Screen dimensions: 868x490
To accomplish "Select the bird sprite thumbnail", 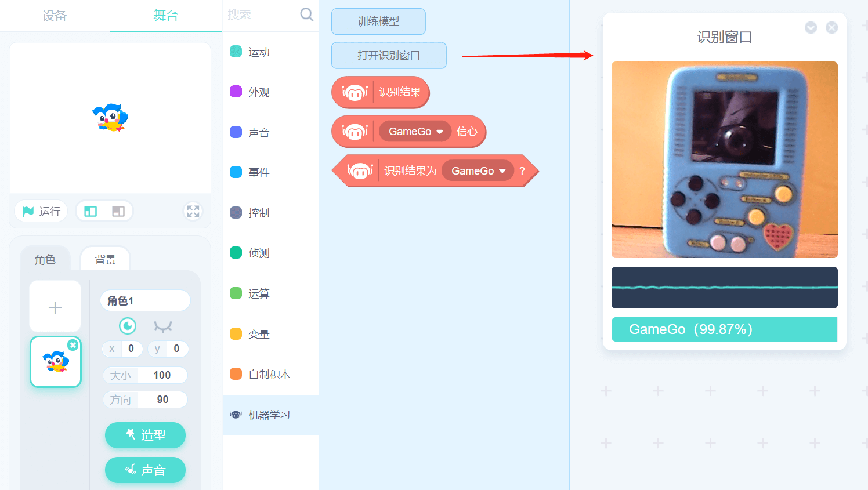I will (55, 362).
